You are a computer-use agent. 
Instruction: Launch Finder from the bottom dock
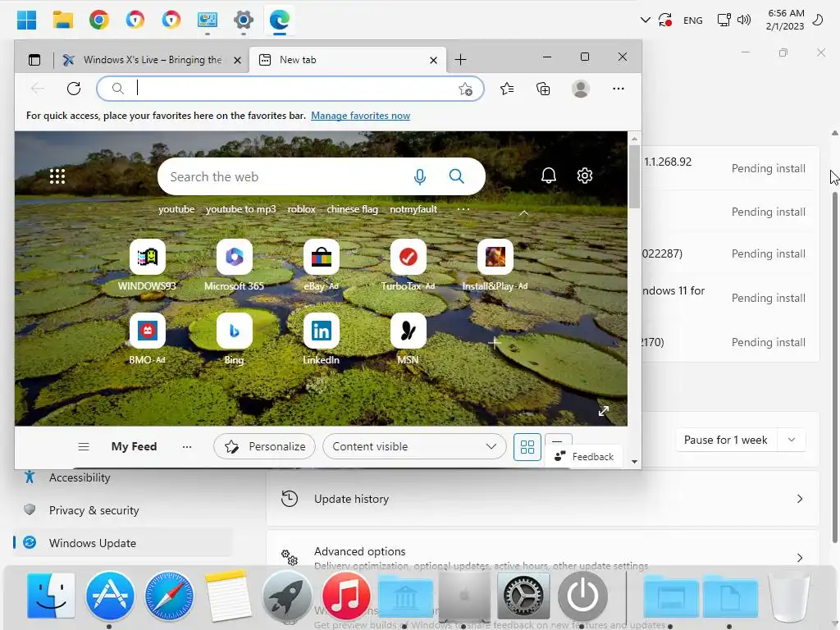pos(50,596)
